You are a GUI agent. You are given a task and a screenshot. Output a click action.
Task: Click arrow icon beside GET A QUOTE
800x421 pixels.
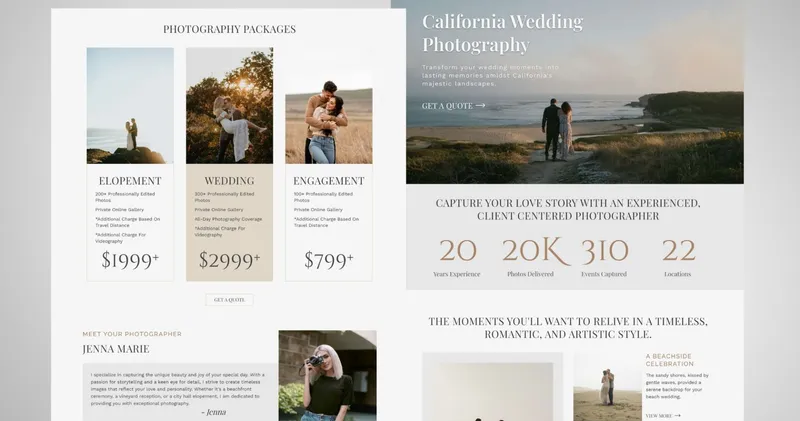(x=480, y=106)
